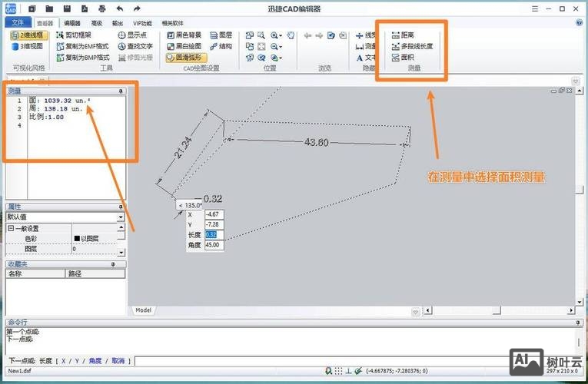This screenshot has height=384, width=588.
Task: Toggle 黑色背景 black background
Action: tap(184, 35)
